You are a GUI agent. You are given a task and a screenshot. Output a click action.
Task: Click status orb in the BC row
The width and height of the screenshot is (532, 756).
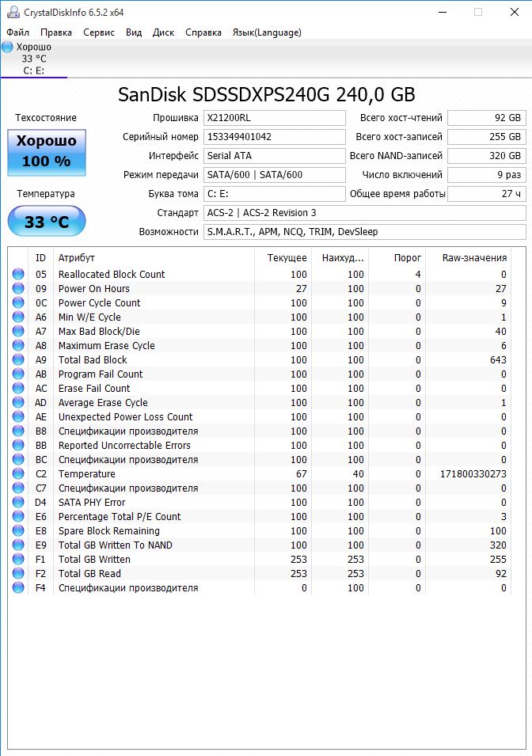[18, 459]
